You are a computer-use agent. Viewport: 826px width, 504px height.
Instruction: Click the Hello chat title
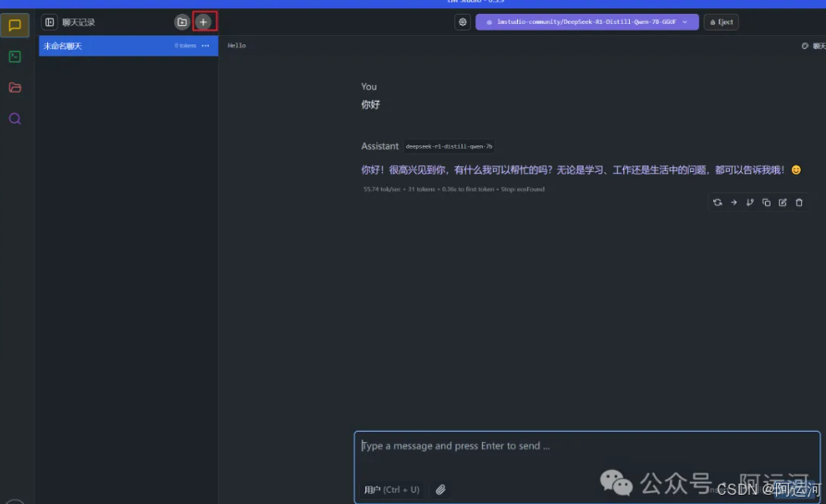tap(237, 45)
